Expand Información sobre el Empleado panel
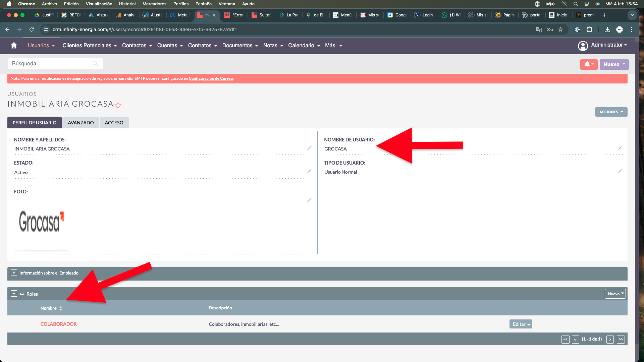 (x=14, y=273)
